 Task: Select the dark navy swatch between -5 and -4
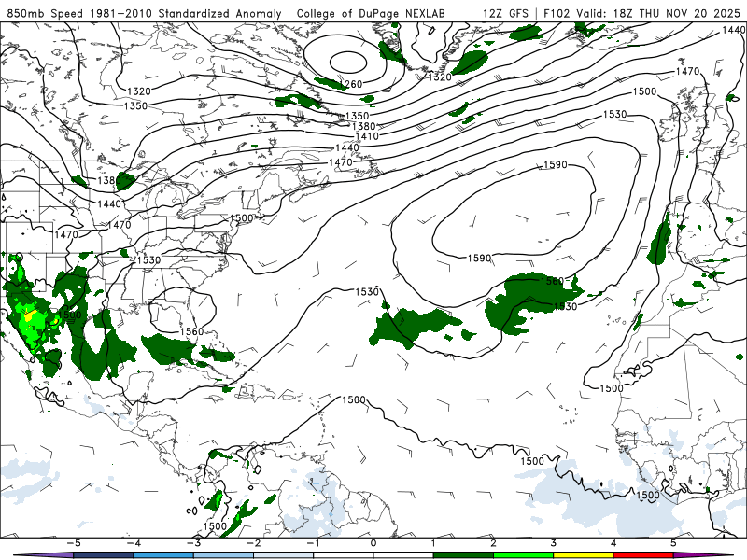pyautogui.click(x=104, y=555)
